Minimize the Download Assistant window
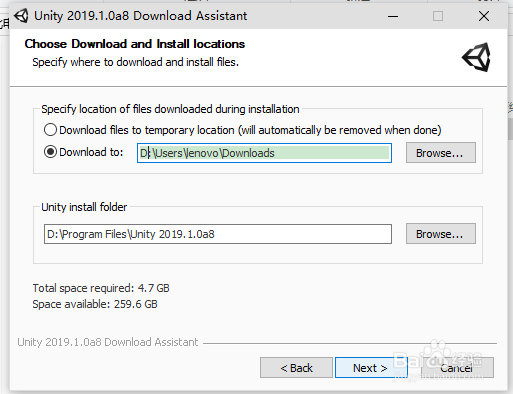The height and width of the screenshot is (394, 513). [x=393, y=16]
